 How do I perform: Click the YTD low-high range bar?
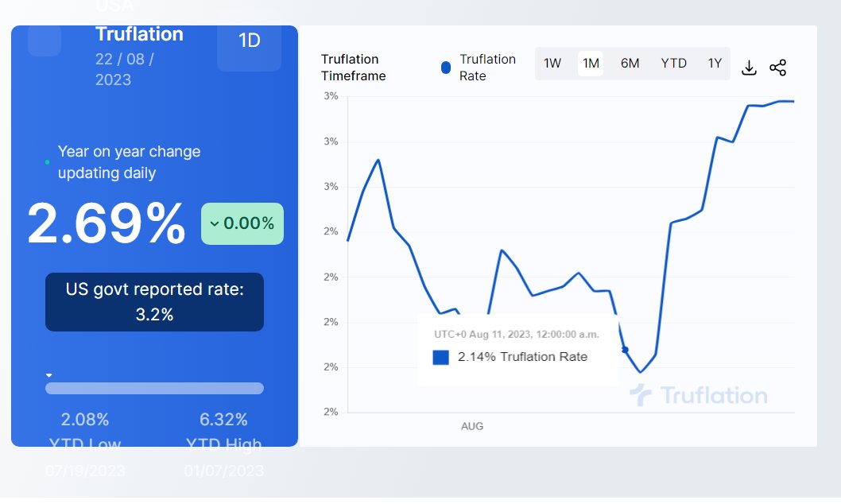154,388
